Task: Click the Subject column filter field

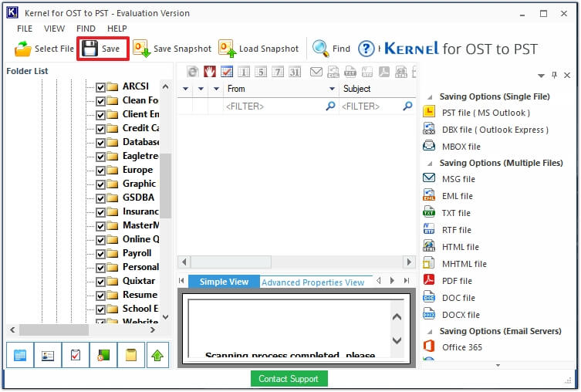Action: (377, 106)
